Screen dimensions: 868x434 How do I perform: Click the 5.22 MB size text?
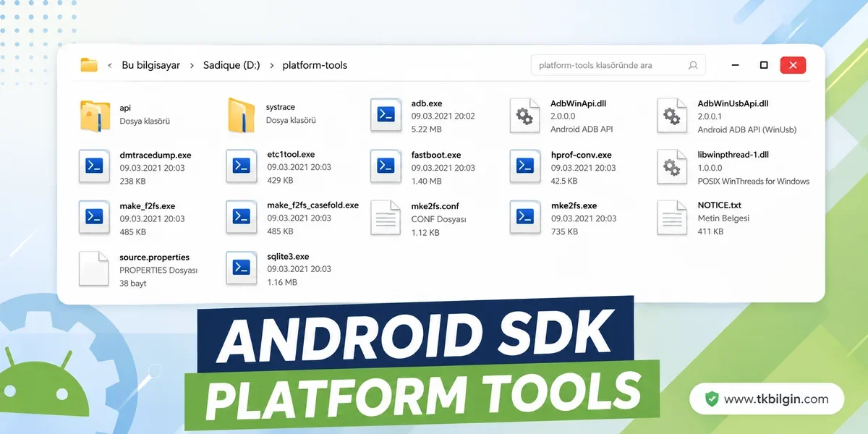pos(426,129)
